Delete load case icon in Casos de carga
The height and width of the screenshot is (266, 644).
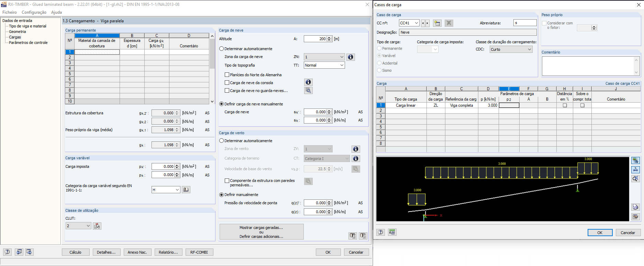(x=449, y=23)
